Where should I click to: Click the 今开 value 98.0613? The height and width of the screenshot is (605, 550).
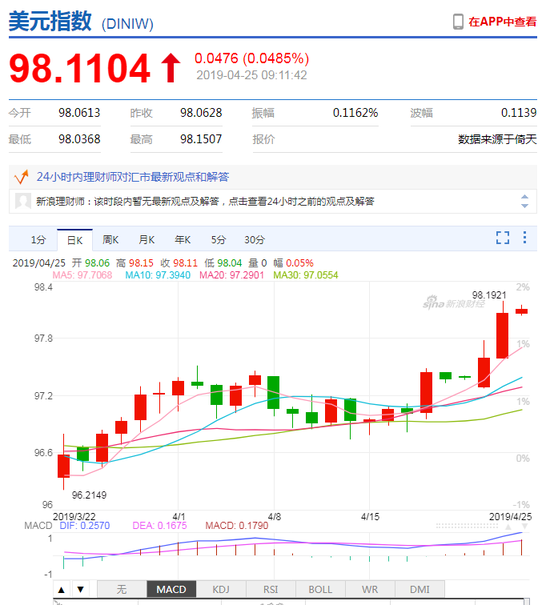(x=80, y=113)
